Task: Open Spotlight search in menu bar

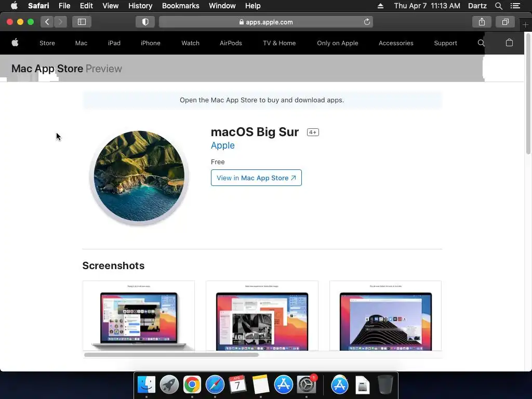Action: pos(498,6)
